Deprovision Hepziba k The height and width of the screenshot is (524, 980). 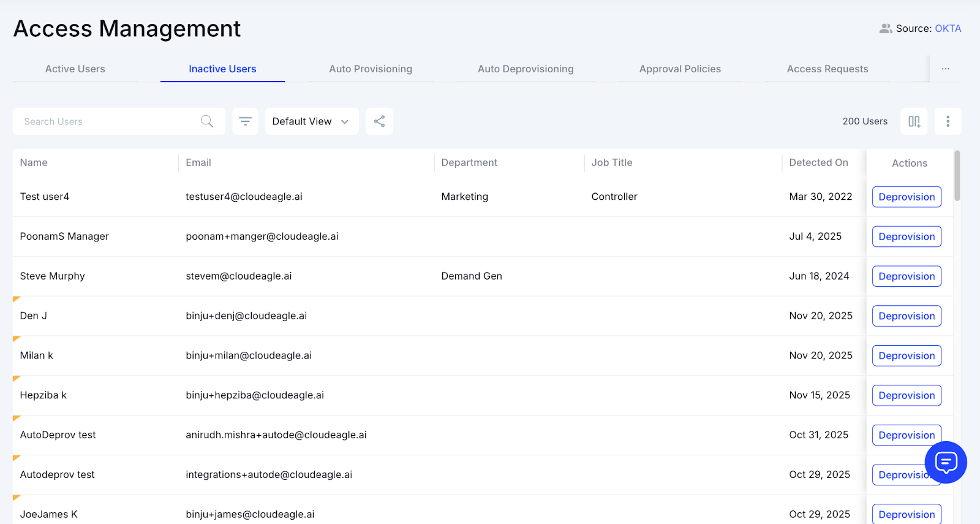907,395
